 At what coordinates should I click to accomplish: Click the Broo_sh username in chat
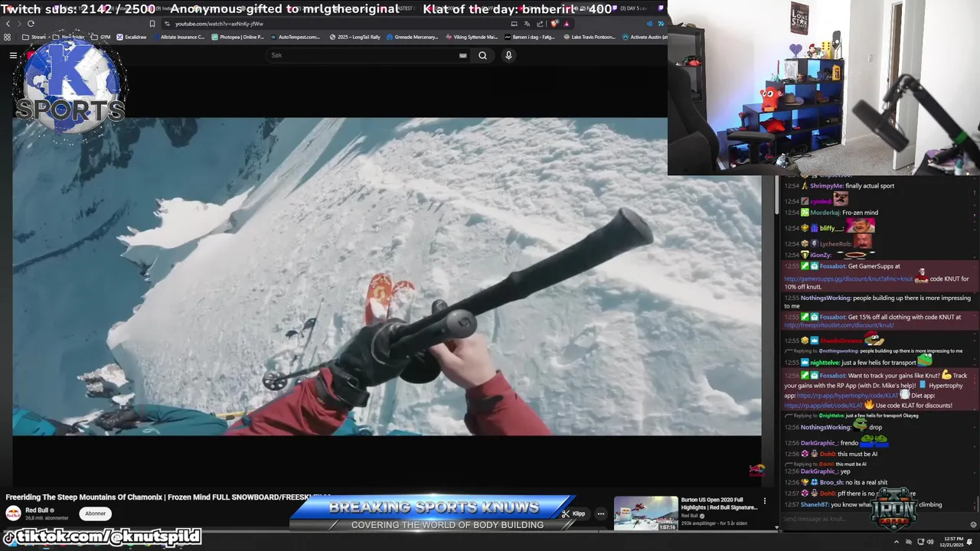[832, 482]
